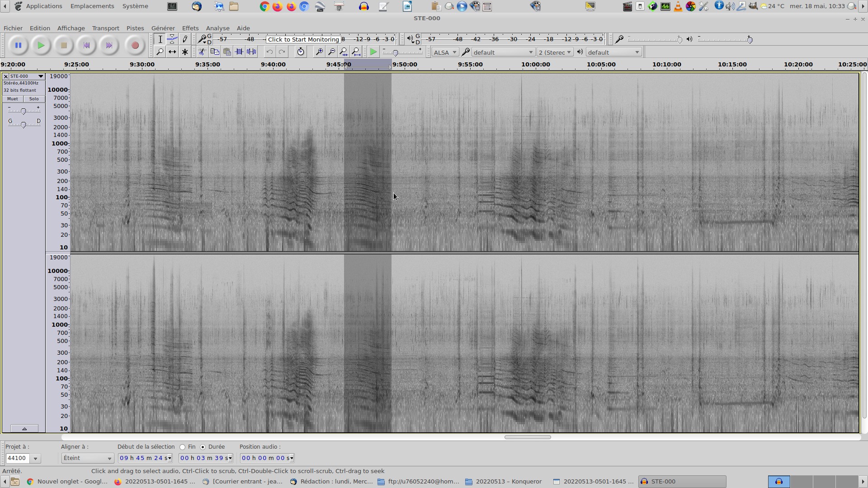Select the Multi-tool asterisk icon
868x488 pixels.
pyautogui.click(x=185, y=52)
